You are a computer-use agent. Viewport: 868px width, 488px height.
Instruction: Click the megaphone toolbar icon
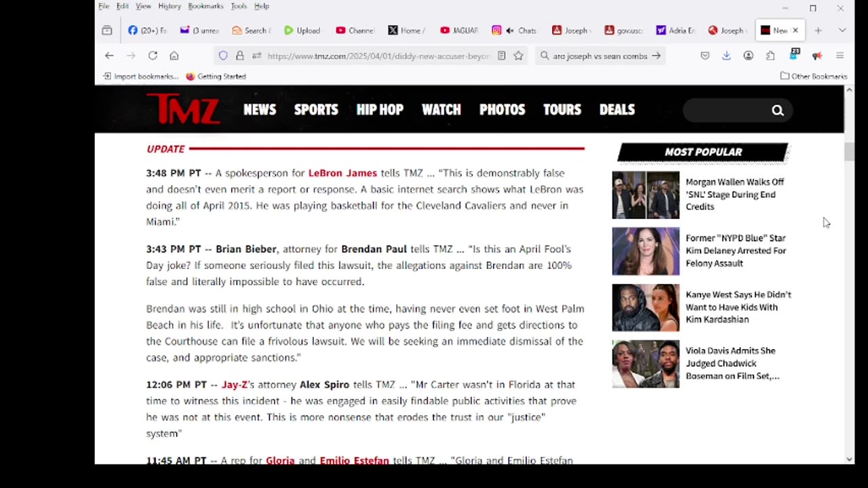point(817,56)
